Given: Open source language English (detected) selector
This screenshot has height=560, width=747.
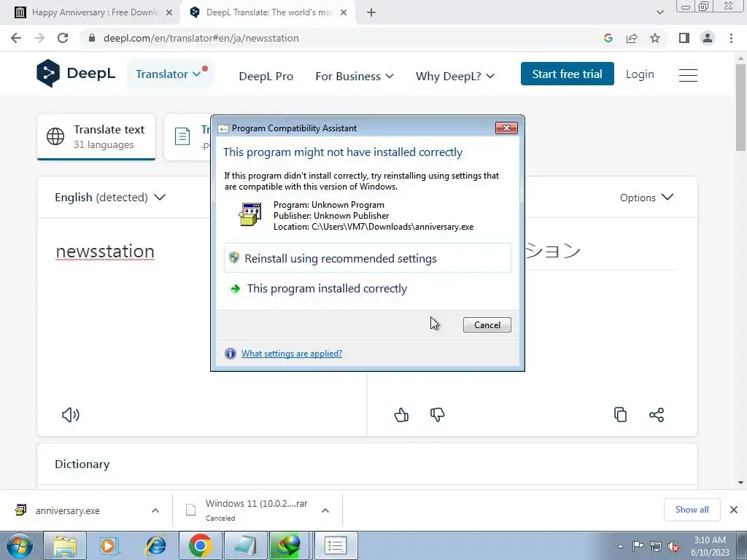Looking at the screenshot, I should pos(110,197).
